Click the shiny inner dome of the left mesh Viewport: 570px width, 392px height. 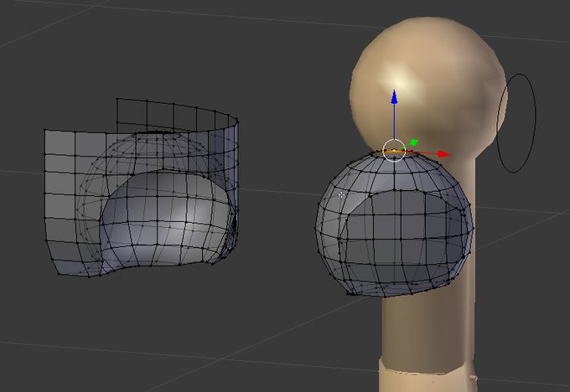point(167,218)
